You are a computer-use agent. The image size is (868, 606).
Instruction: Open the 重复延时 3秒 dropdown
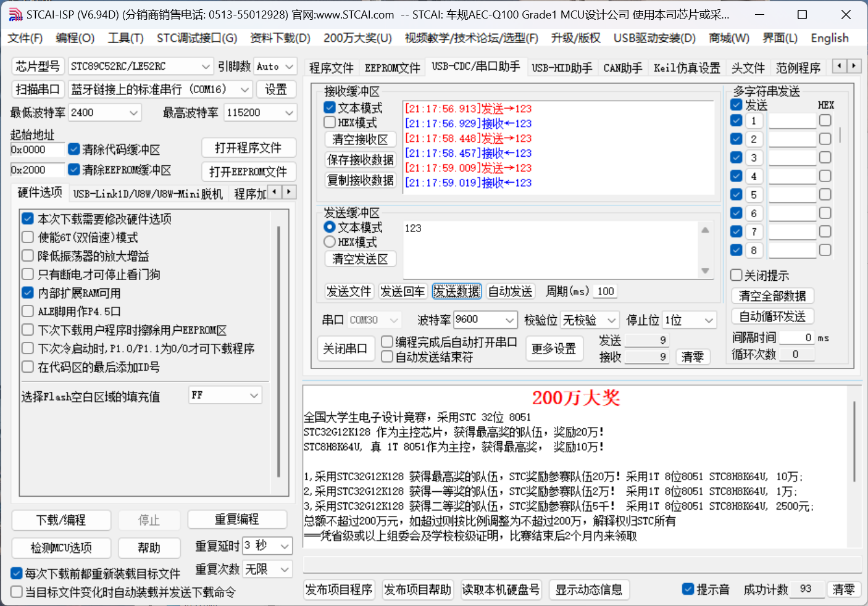click(x=285, y=546)
